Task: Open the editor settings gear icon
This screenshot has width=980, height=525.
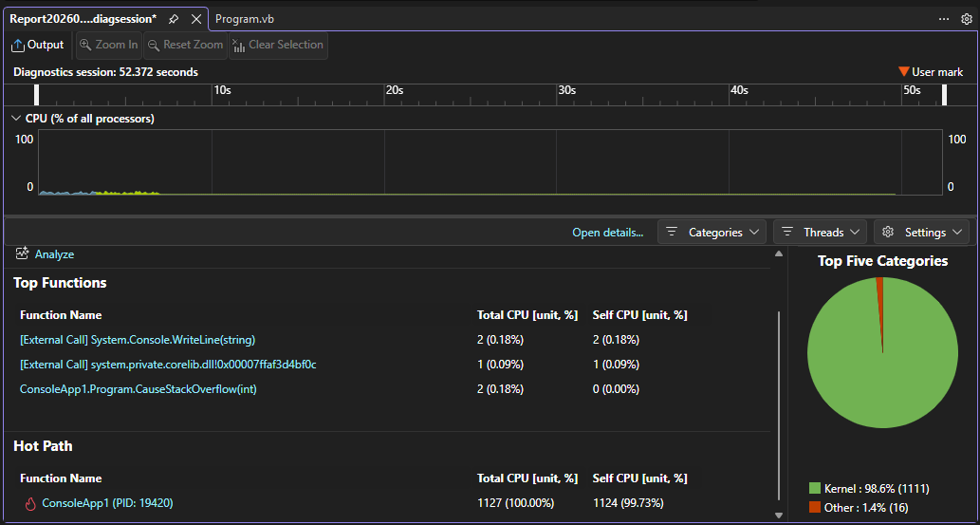Action: click(967, 19)
